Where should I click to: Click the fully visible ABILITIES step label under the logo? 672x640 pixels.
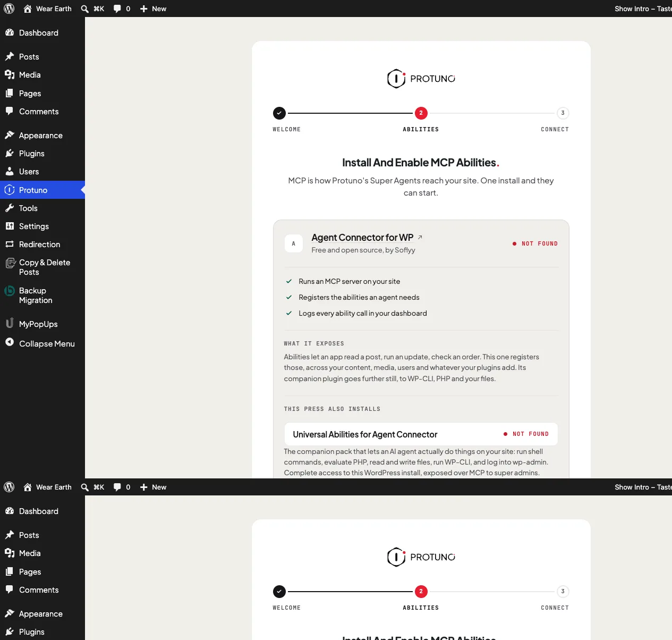pos(421,129)
